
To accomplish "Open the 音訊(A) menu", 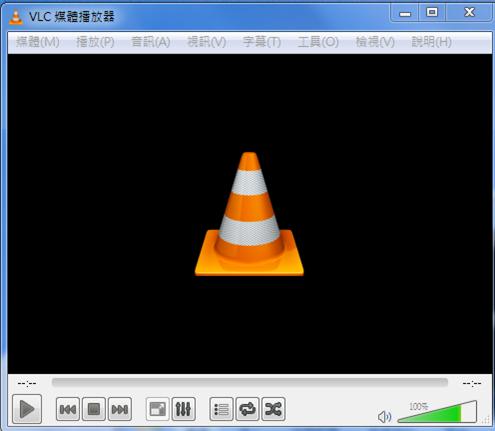I will pos(151,42).
